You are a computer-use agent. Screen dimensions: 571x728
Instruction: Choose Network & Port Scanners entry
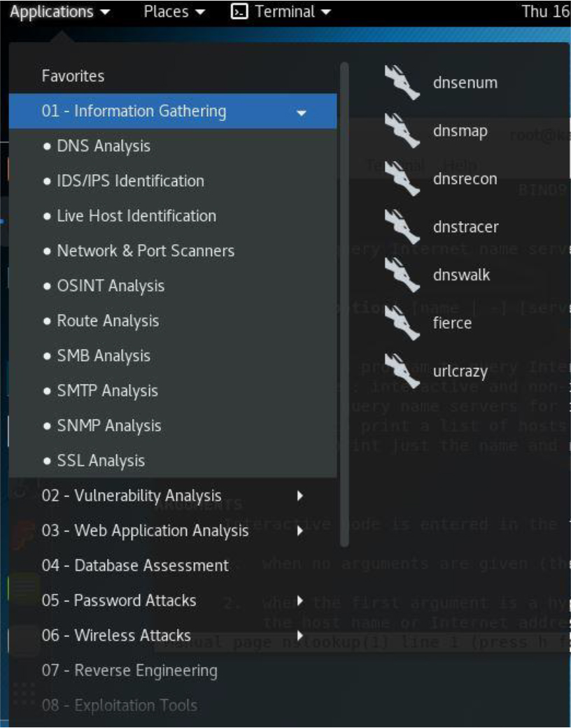(146, 251)
